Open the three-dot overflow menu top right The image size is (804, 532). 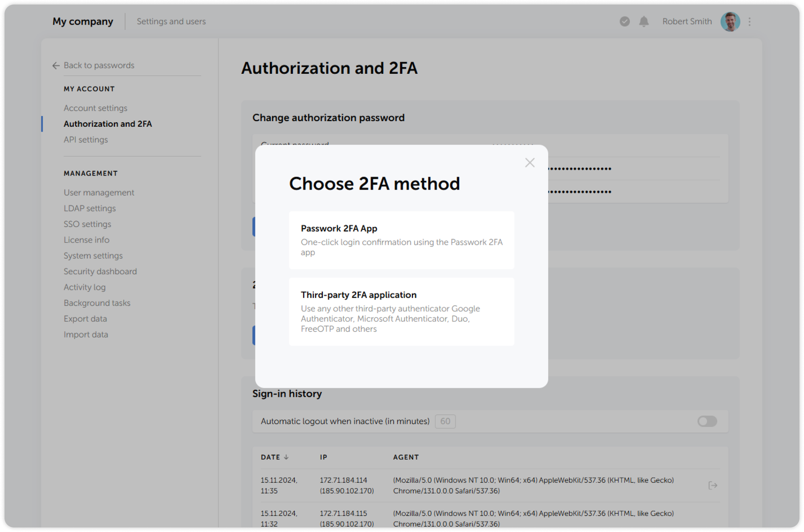tap(749, 22)
